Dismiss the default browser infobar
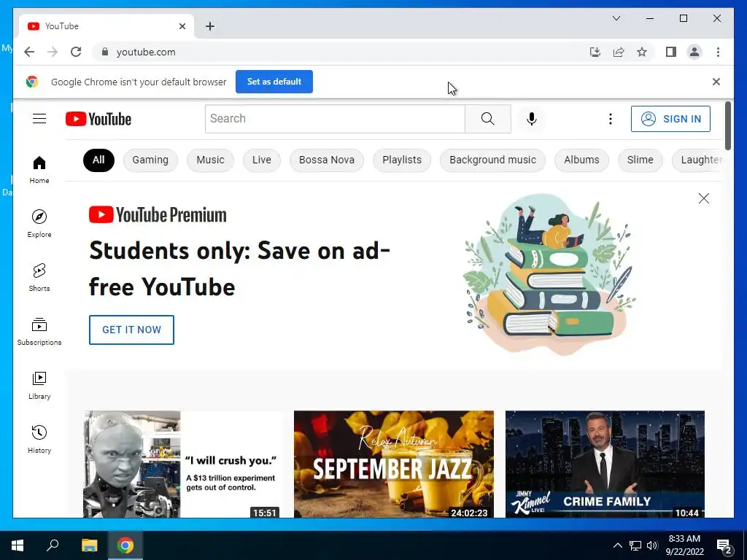The height and width of the screenshot is (560, 747). 716,82
